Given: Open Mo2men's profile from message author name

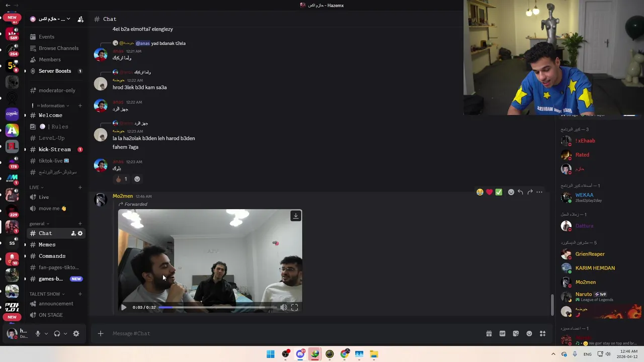Looking at the screenshot, I should click(x=123, y=196).
